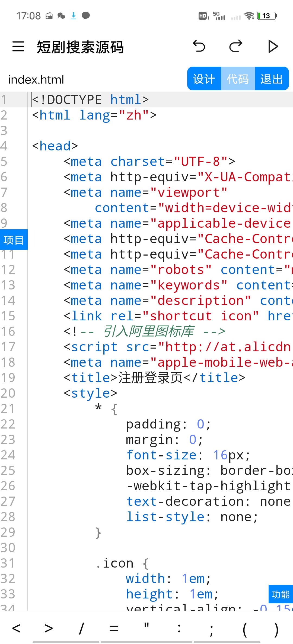
Task: Tap the download indicator in status bar
Action: pos(74,16)
